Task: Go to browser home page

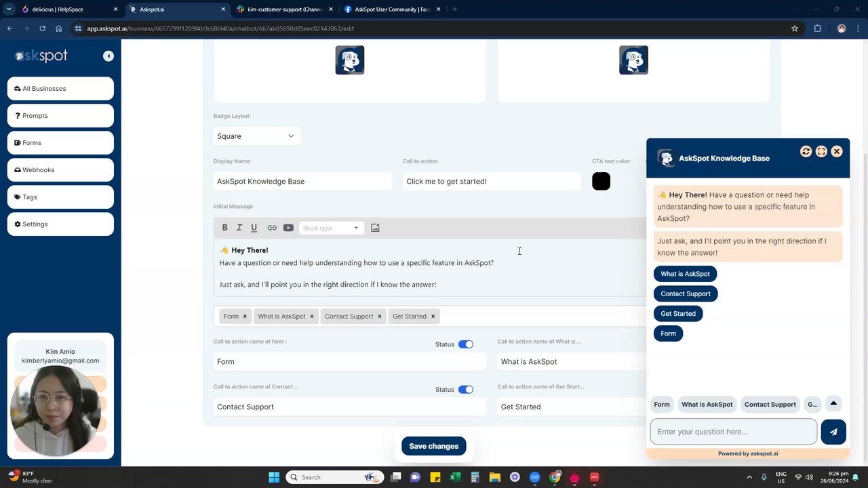Action: [x=58, y=28]
